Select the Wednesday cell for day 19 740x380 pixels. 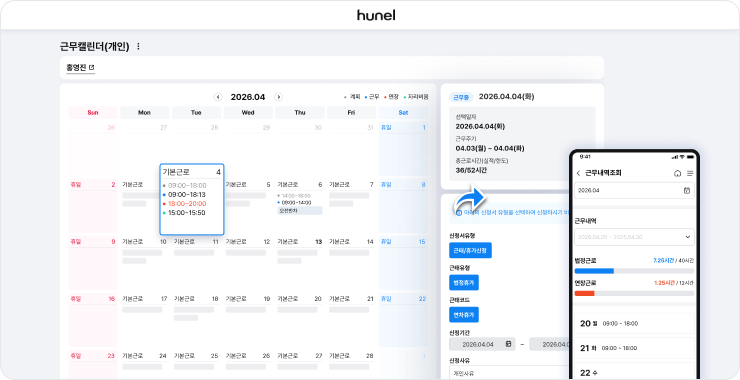pos(248,320)
